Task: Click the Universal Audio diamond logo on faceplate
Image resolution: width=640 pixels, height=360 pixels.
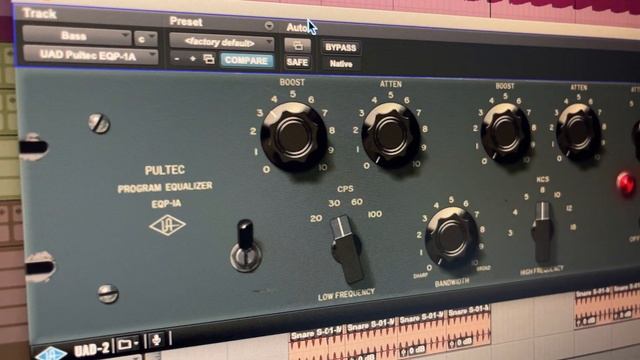Action: (x=167, y=226)
